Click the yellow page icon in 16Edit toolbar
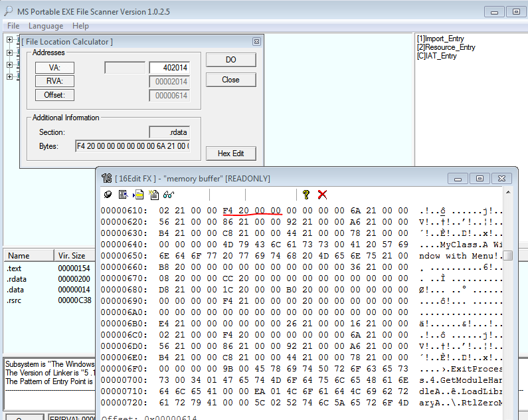 click(138, 195)
